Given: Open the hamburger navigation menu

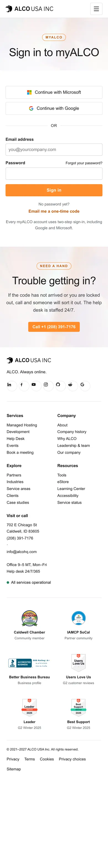Looking at the screenshot, I should tap(96, 9).
